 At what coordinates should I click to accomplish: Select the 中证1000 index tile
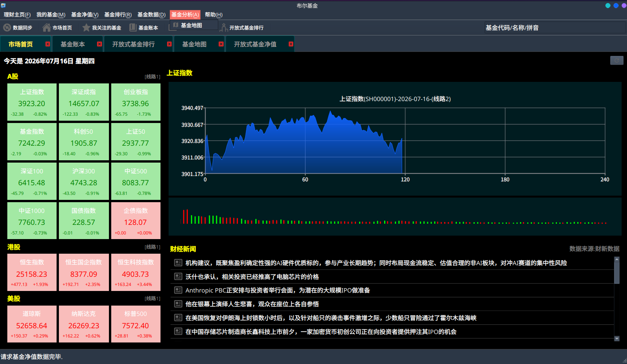pyautogui.click(x=32, y=221)
